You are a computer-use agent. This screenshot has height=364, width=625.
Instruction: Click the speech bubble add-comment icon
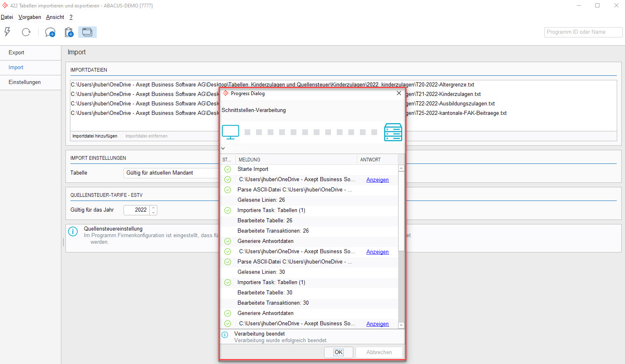pyautogui.click(x=50, y=32)
